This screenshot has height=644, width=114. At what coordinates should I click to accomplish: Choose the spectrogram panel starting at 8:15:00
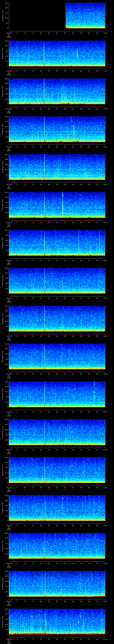[57, 243]
